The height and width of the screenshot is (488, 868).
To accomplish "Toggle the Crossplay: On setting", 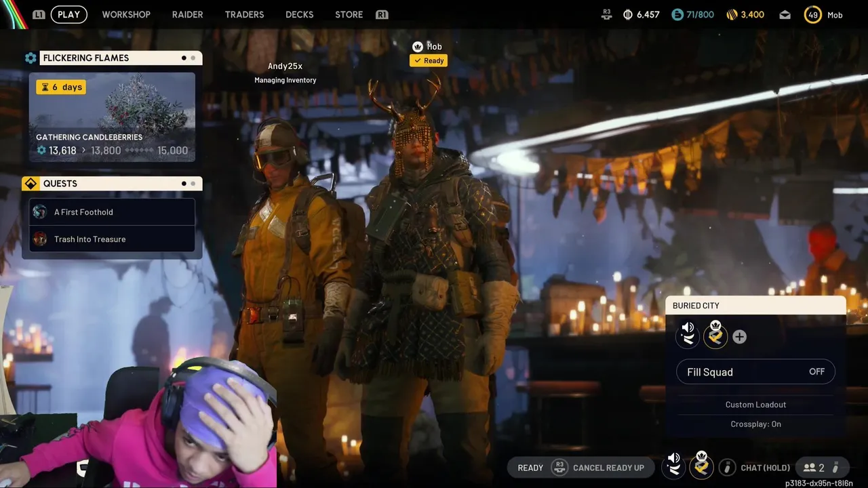I will click(755, 424).
